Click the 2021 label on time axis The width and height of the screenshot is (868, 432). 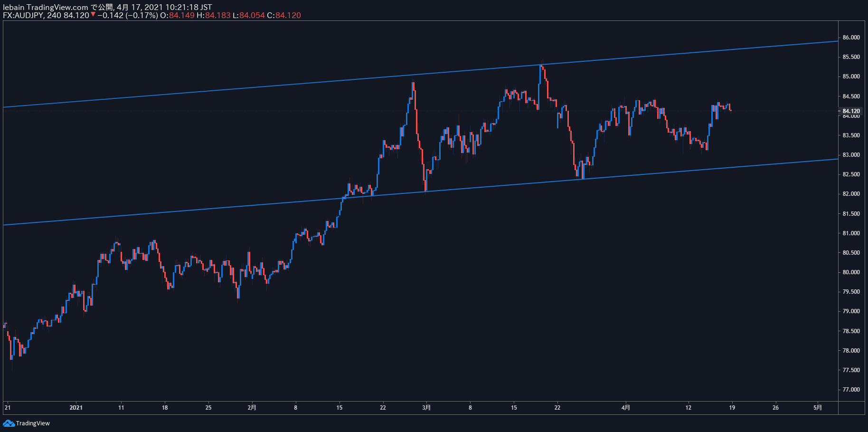76,407
